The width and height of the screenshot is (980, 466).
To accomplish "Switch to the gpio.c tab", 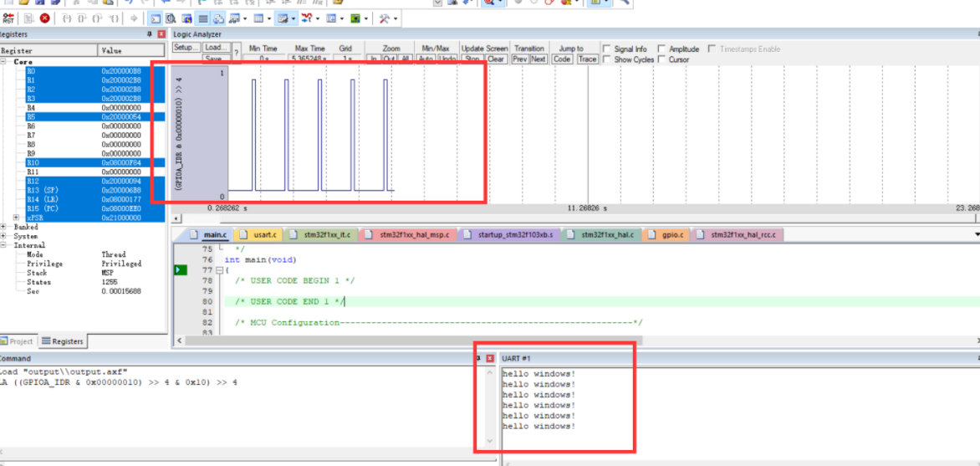I will coord(666,235).
